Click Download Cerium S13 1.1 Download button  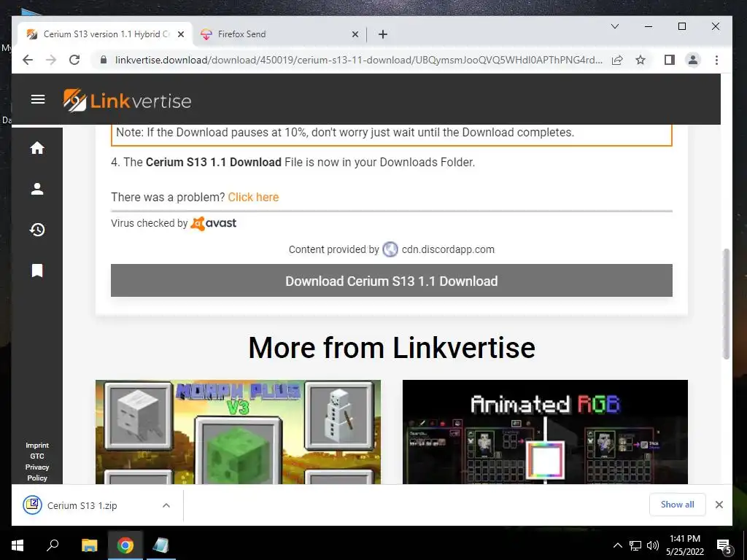392,281
